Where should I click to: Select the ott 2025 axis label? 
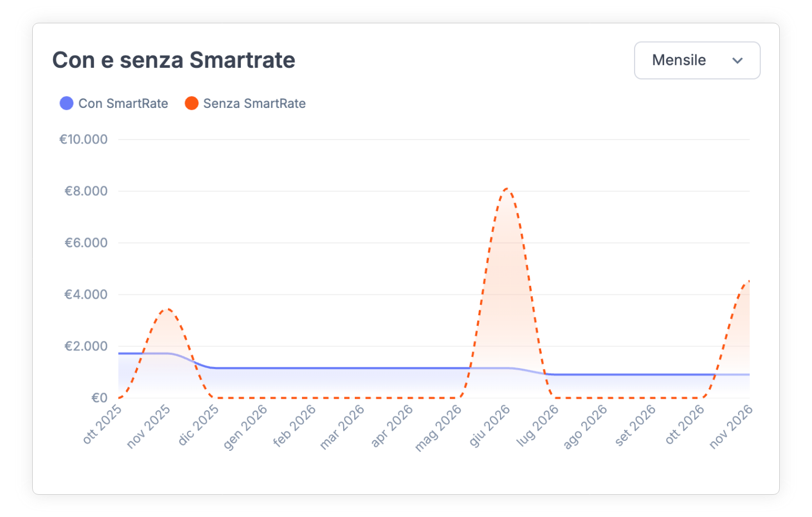pyautogui.click(x=103, y=424)
